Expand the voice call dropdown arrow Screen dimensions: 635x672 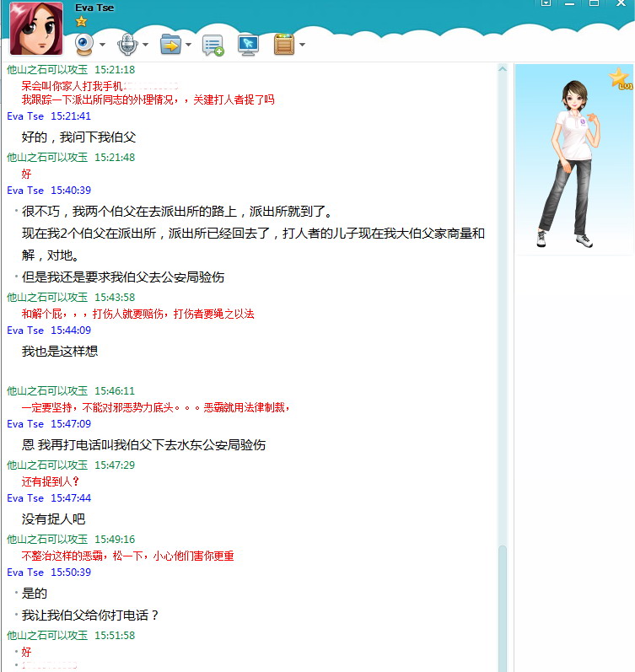(x=145, y=45)
